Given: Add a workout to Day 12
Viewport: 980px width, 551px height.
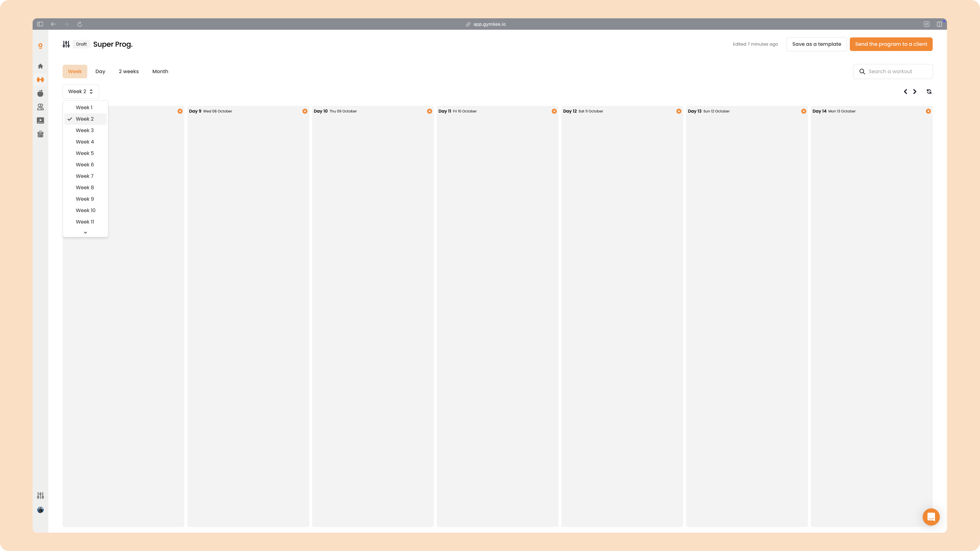Looking at the screenshot, I should coord(679,111).
